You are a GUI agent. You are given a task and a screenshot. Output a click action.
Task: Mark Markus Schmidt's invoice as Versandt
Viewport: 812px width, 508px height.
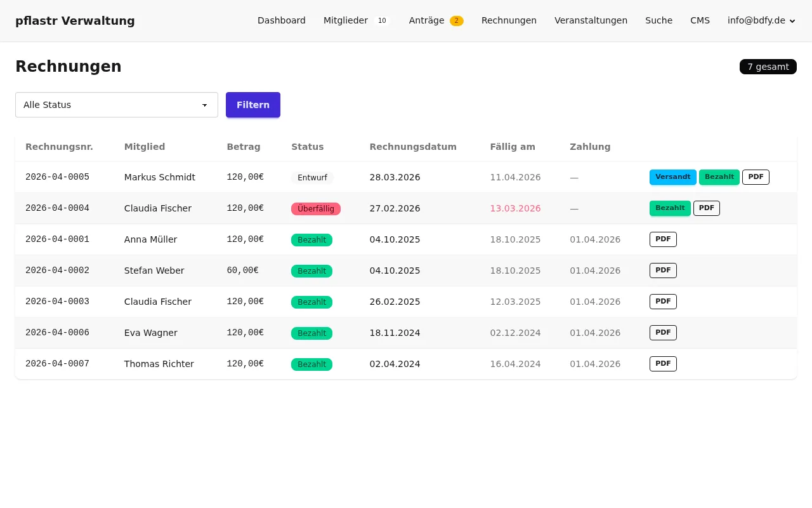pos(672,177)
